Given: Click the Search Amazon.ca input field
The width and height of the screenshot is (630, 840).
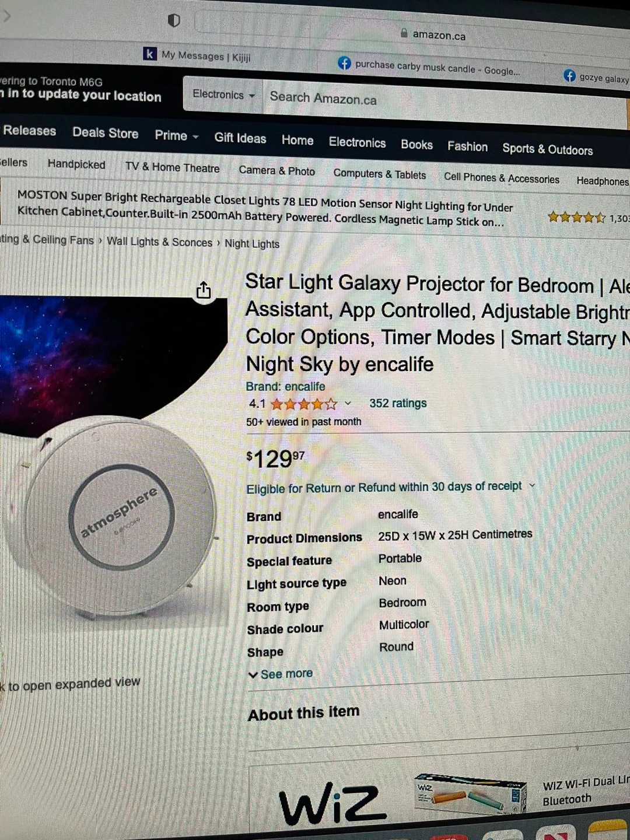Looking at the screenshot, I should (x=443, y=103).
